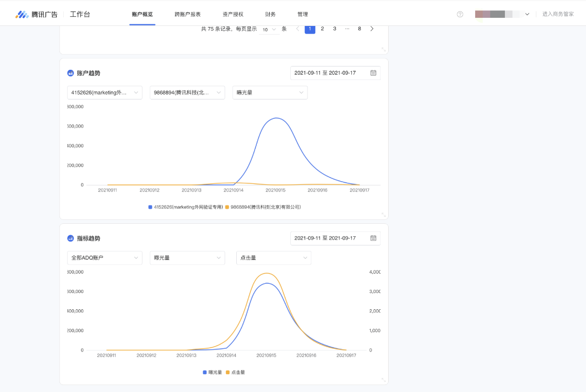Open the 财务 tab
The image size is (586, 392).
pyautogui.click(x=270, y=15)
